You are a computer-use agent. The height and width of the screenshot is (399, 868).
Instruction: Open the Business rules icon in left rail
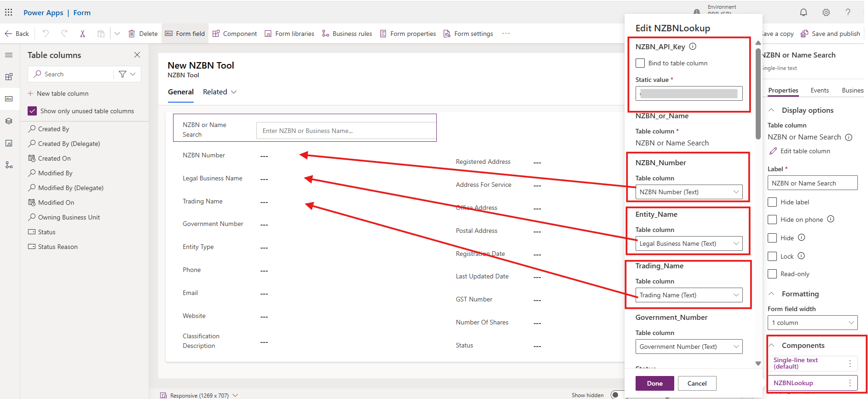pos(9,165)
